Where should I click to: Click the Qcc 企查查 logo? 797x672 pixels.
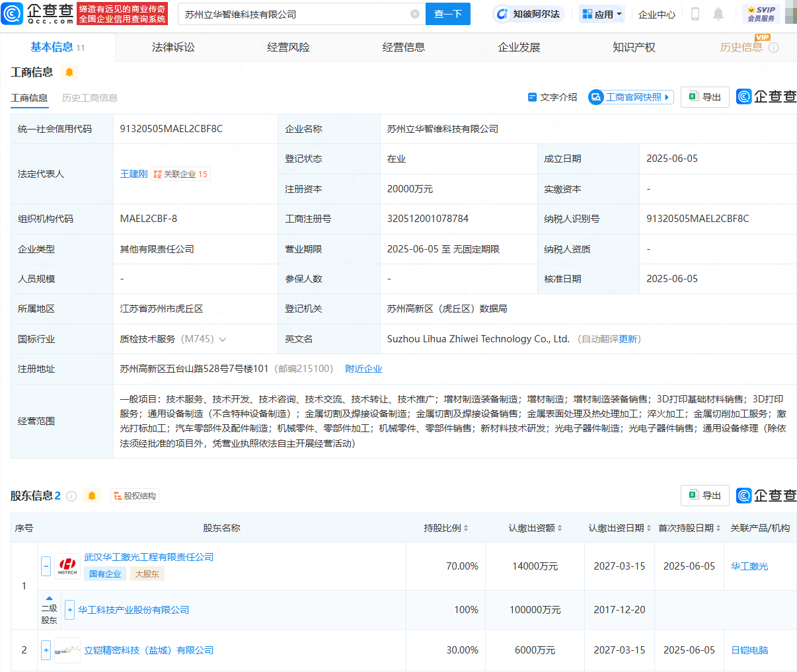click(38, 13)
